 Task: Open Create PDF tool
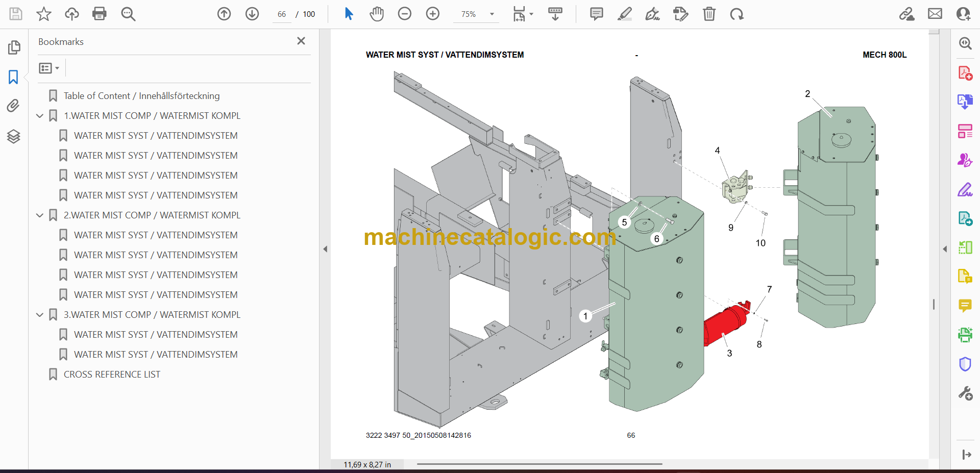click(965, 73)
